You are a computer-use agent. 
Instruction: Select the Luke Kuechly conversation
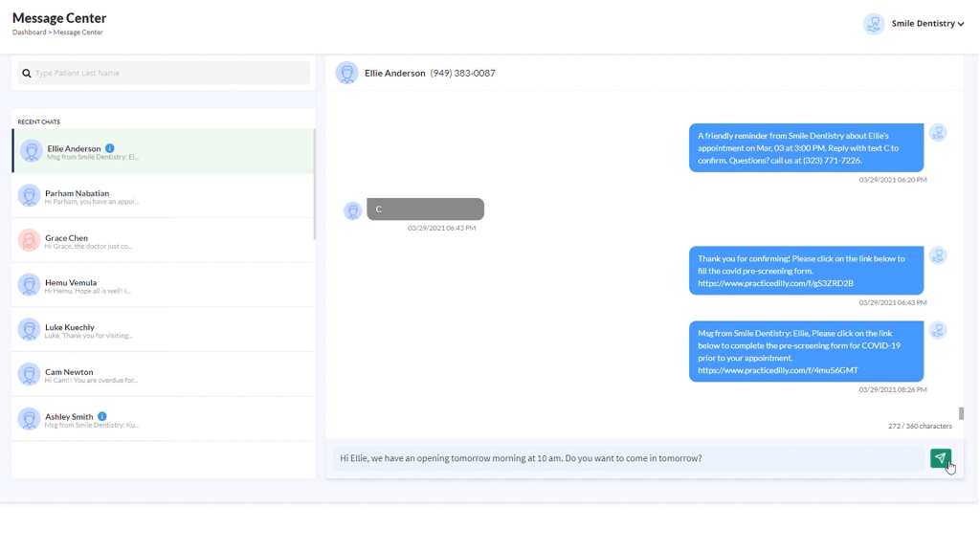point(163,332)
